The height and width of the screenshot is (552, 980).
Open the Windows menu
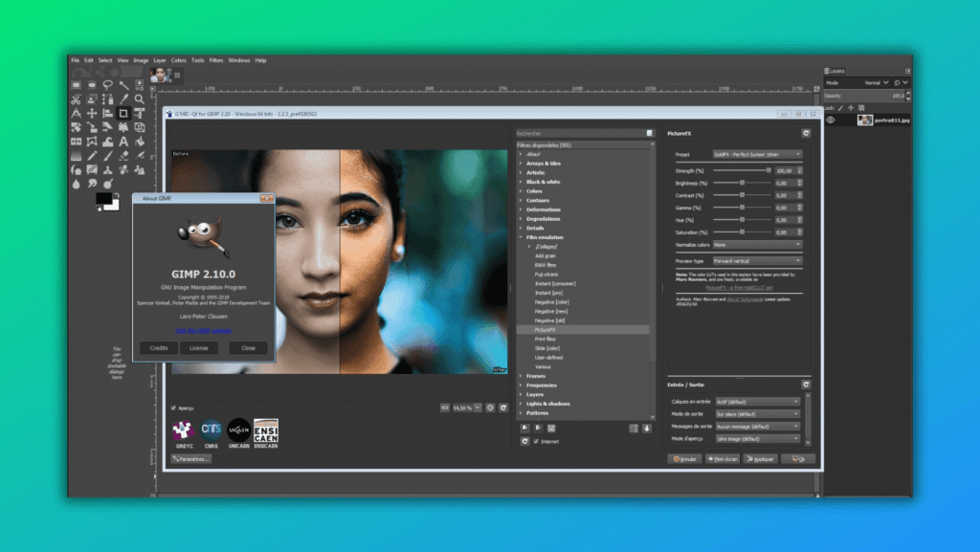point(238,60)
